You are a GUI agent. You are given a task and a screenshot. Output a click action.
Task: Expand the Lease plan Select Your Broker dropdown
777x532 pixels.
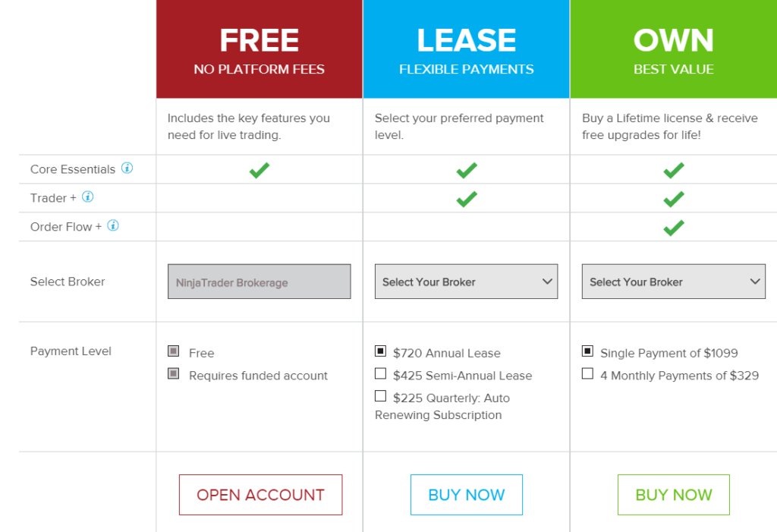pos(466,282)
